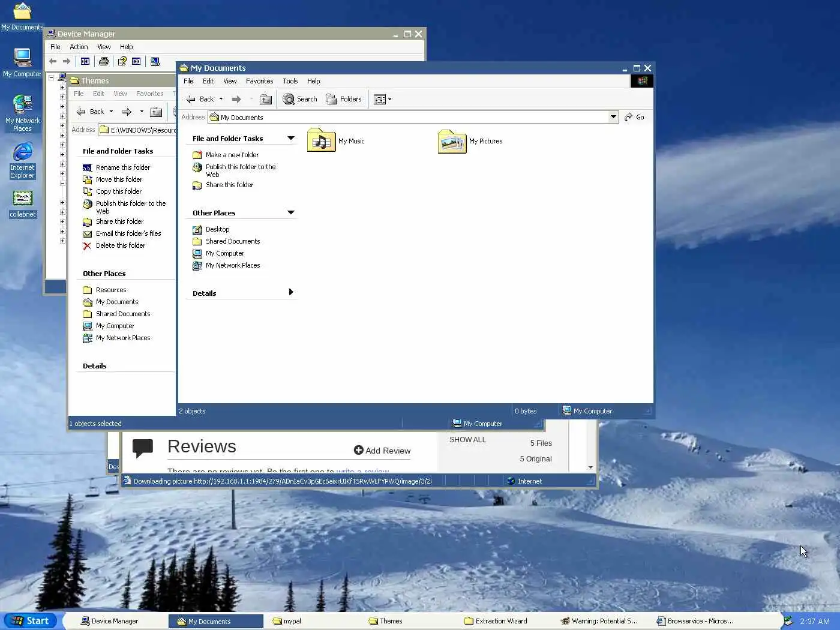
Task: Open Resources link in Themes Other Places
Action: [104, 290]
